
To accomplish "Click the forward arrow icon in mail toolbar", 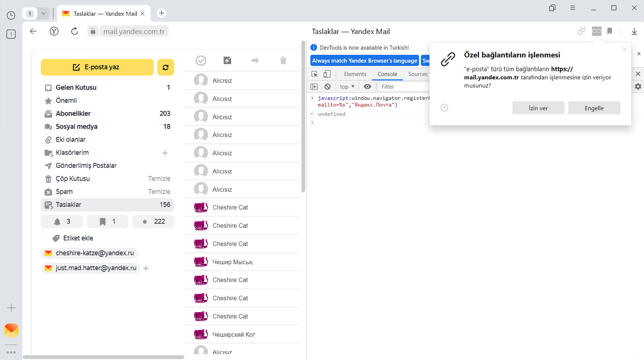I will [x=255, y=60].
